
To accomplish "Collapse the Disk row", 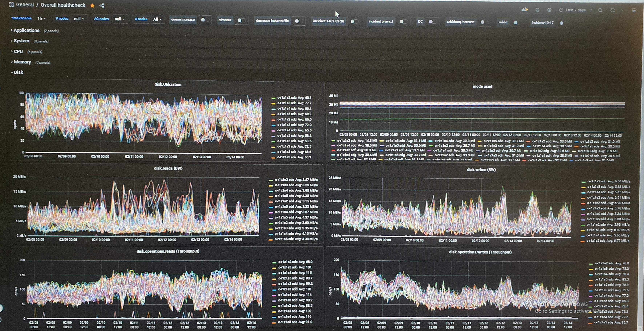I will [x=18, y=72].
